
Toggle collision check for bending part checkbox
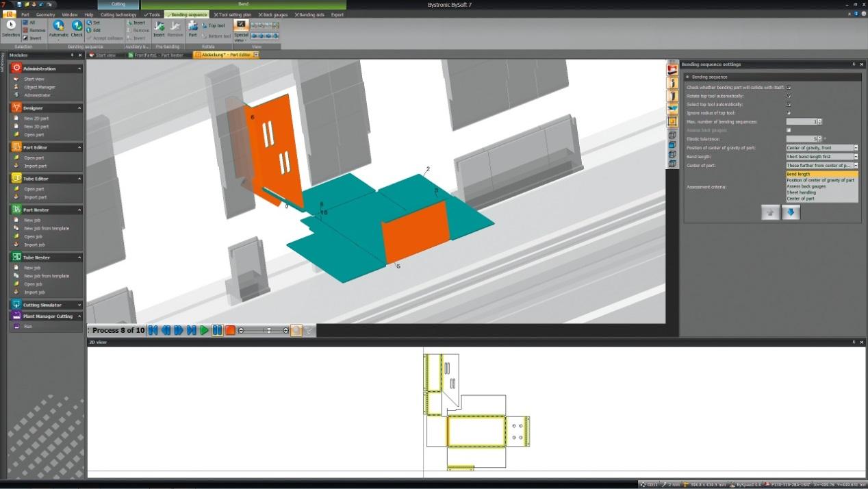789,88
